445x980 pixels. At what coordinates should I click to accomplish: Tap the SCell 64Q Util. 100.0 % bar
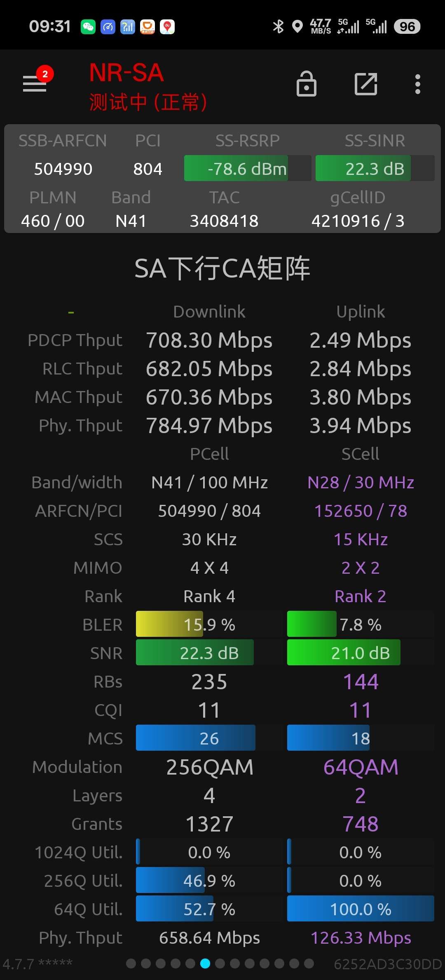(361, 909)
